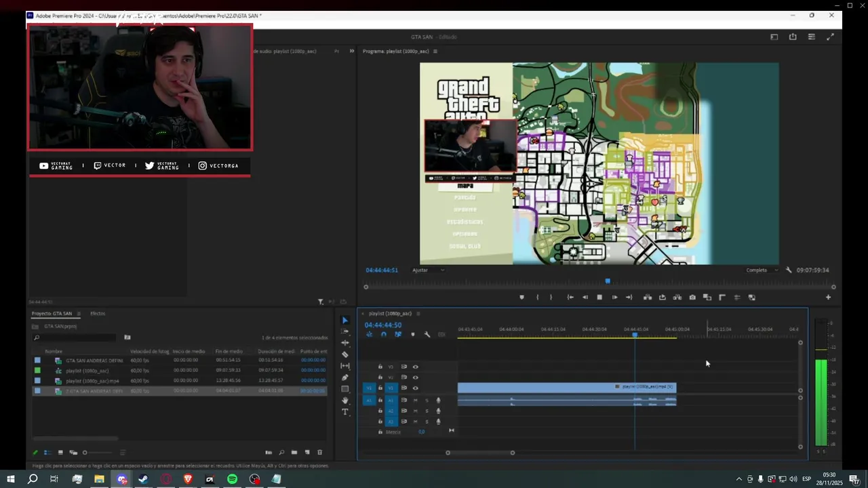
Task: Choose the Track Select Forward tool
Action: [344, 331]
